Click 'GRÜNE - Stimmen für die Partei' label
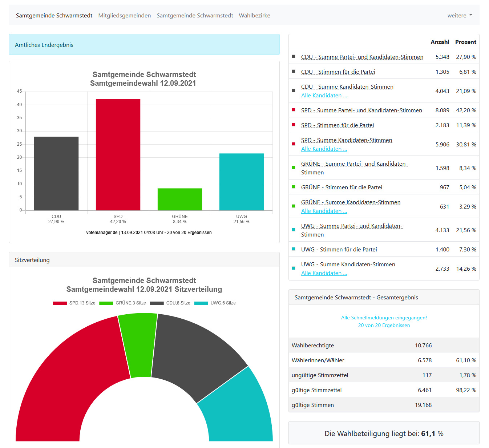Viewport: 489px width, 448px height. click(342, 187)
